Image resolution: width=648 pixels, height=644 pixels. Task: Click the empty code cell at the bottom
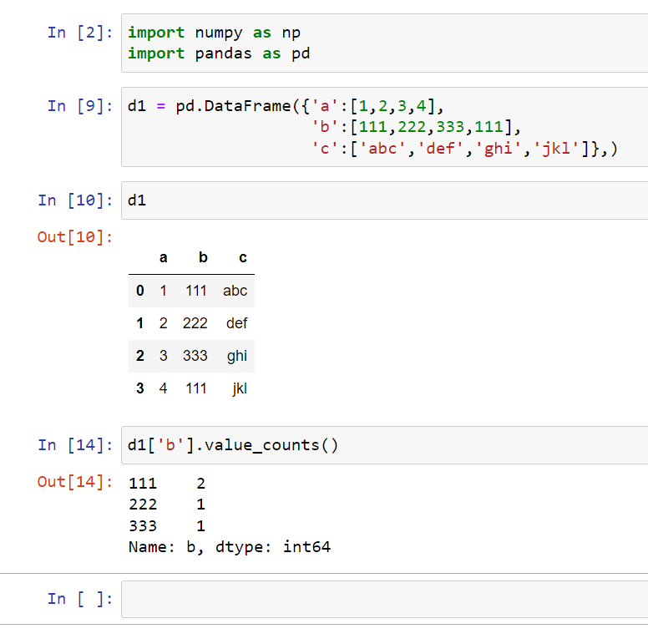384,599
